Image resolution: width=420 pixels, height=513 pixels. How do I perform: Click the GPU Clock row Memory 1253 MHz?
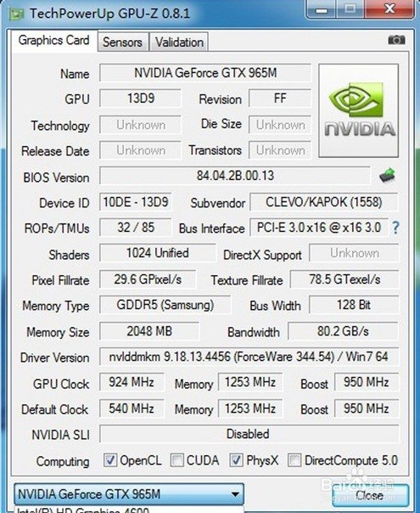tap(250, 382)
